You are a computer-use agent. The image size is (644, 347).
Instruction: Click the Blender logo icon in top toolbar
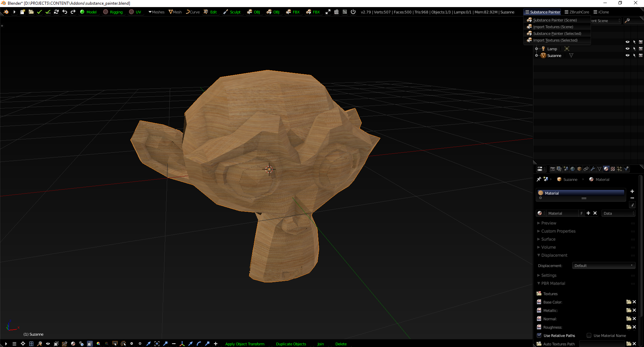coord(6,12)
